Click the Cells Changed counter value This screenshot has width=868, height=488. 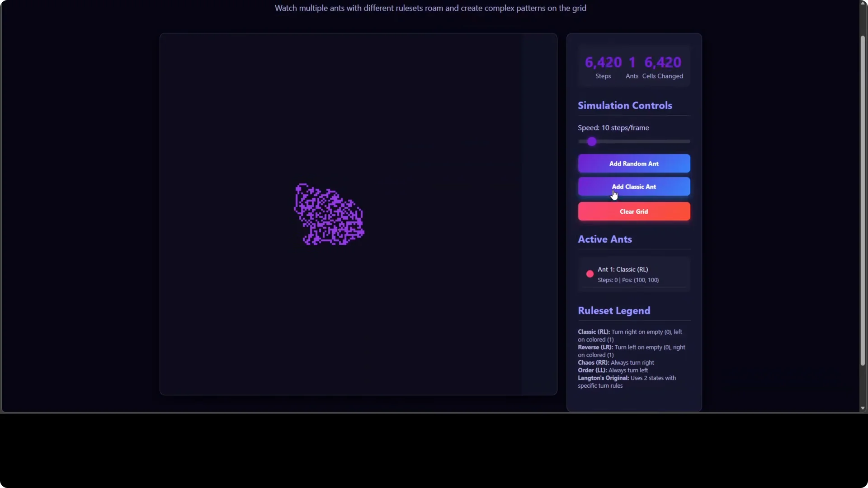pos(663,62)
